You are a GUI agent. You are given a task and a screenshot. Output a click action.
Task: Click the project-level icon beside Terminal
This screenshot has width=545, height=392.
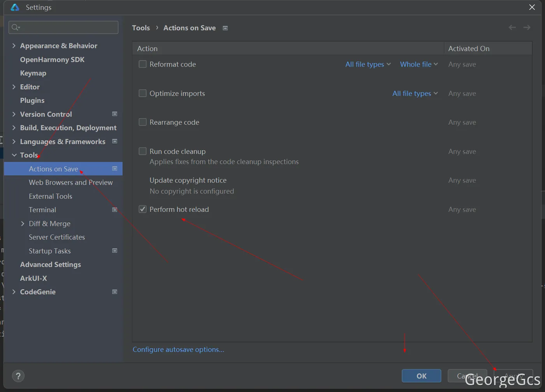pos(115,210)
